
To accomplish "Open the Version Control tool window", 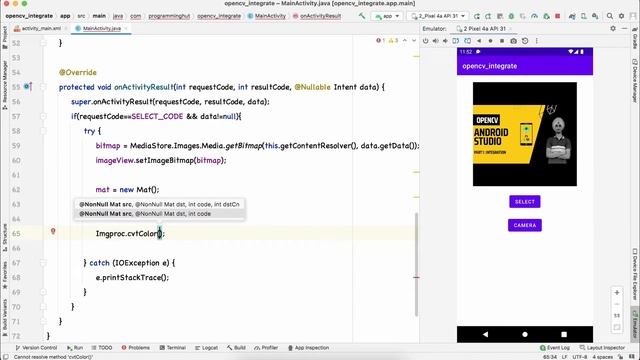I will click(x=36, y=348).
